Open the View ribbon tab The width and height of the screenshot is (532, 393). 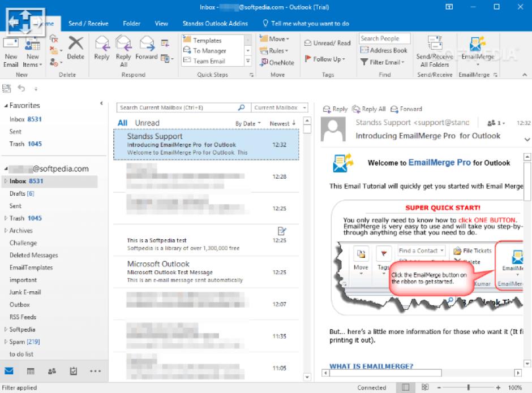click(161, 23)
